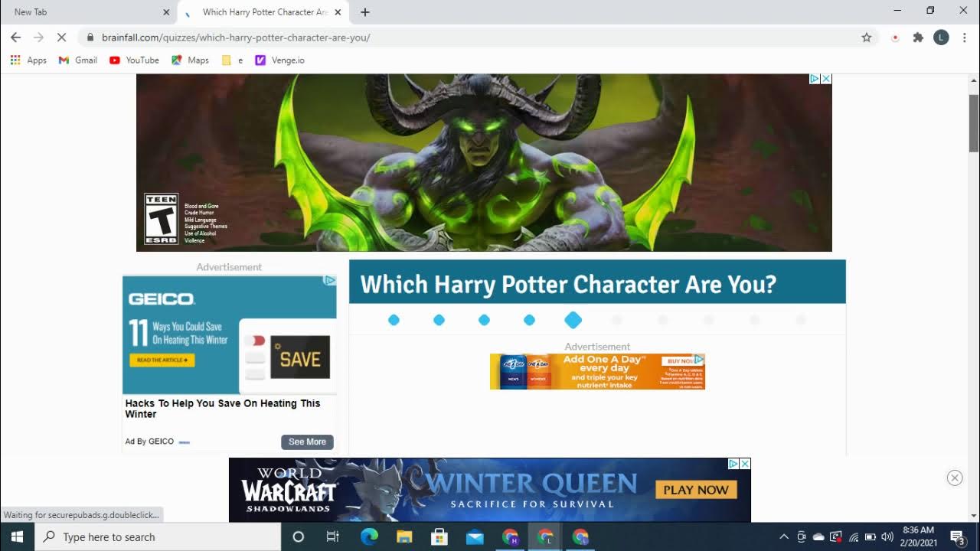Click GEICO 'Read the article' button
Screen dimensions: 980x551
click(162, 360)
